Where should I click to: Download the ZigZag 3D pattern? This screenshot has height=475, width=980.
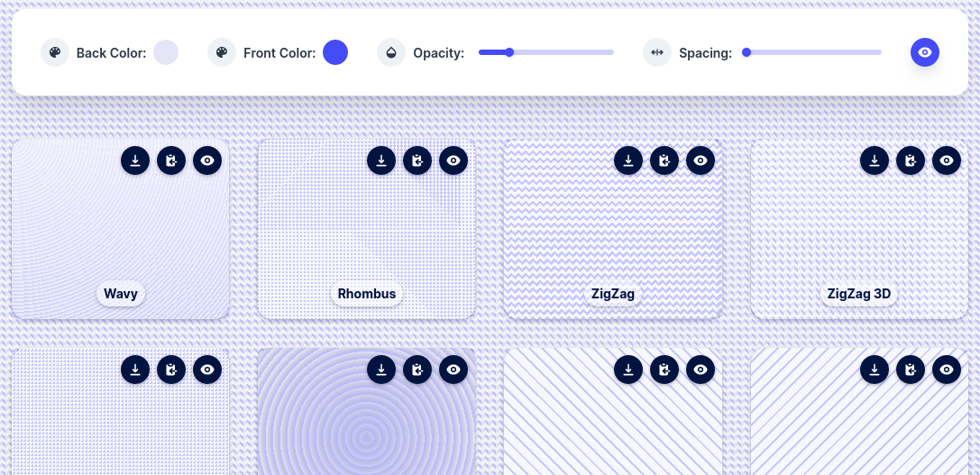click(x=874, y=160)
